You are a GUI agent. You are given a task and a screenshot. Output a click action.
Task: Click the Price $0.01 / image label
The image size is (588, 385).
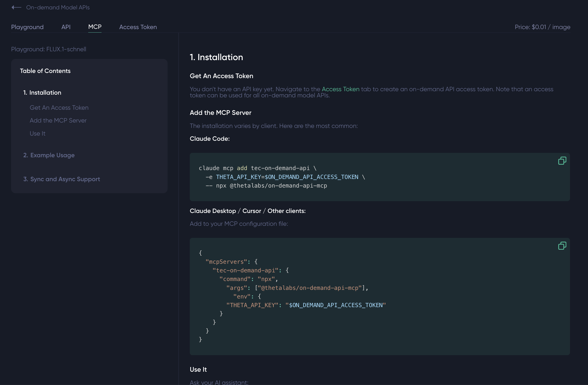[x=542, y=27]
